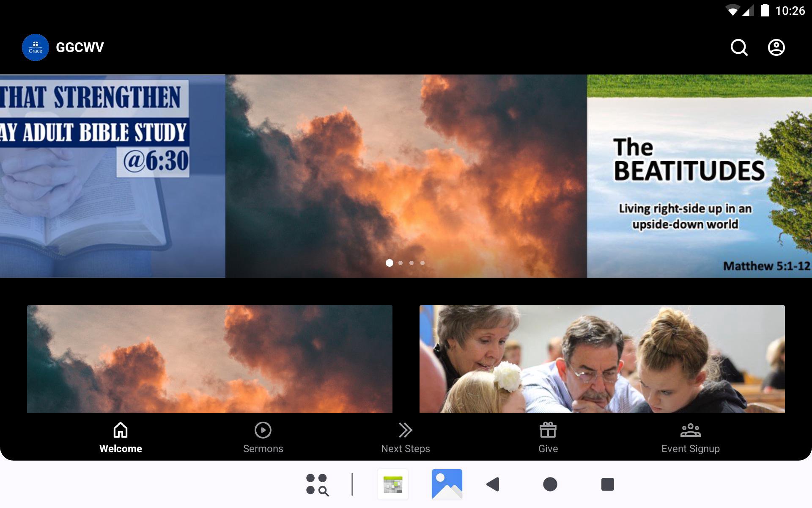Jump to the fourth carousel dot
Screen dimensions: 812x508
(x=422, y=263)
